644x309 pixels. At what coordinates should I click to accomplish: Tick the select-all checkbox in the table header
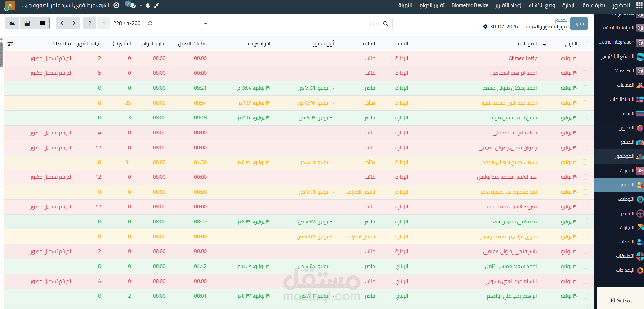coord(585,44)
